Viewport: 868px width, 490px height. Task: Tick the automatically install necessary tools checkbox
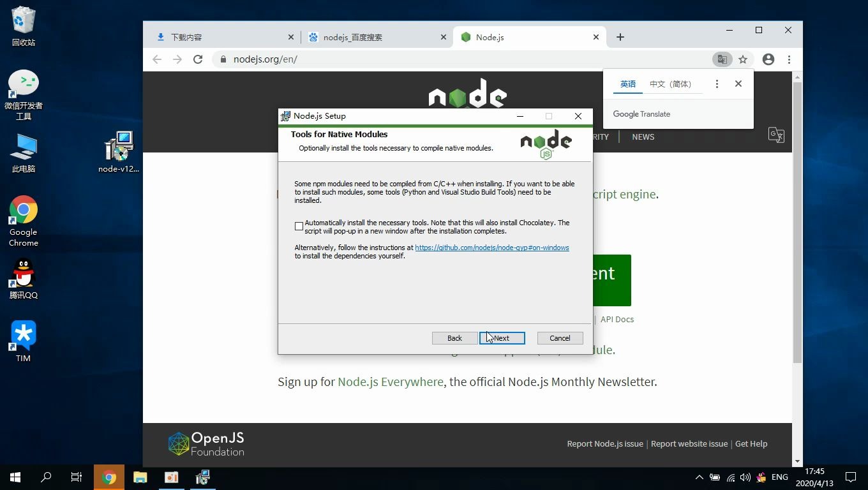click(299, 226)
